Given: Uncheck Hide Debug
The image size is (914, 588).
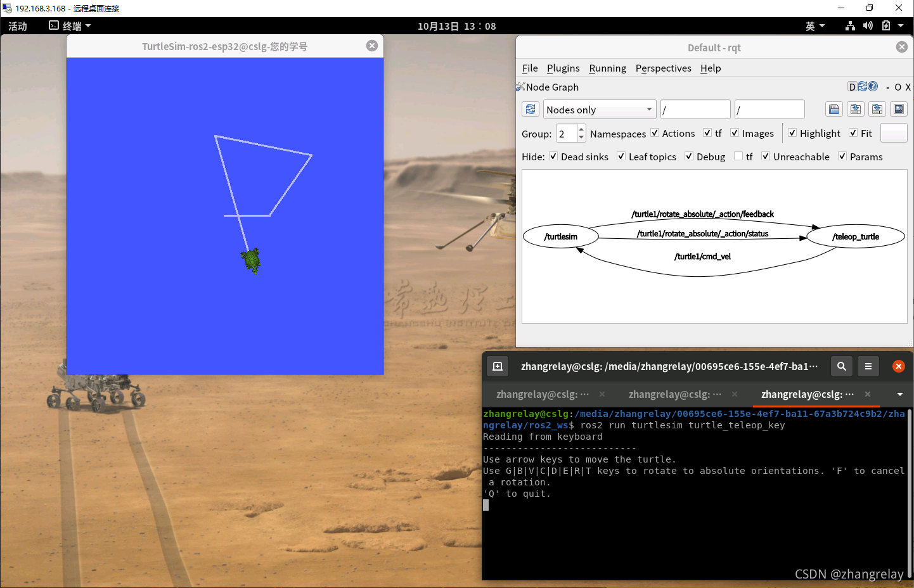Looking at the screenshot, I should pyautogui.click(x=689, y=157).
